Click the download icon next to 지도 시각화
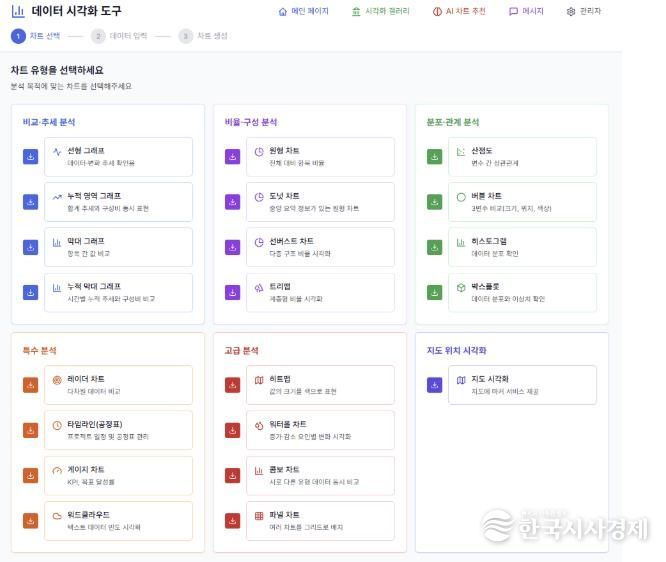The width and height of the screenshot is (666, 562). pyautogui.click(x=434, y=385)
